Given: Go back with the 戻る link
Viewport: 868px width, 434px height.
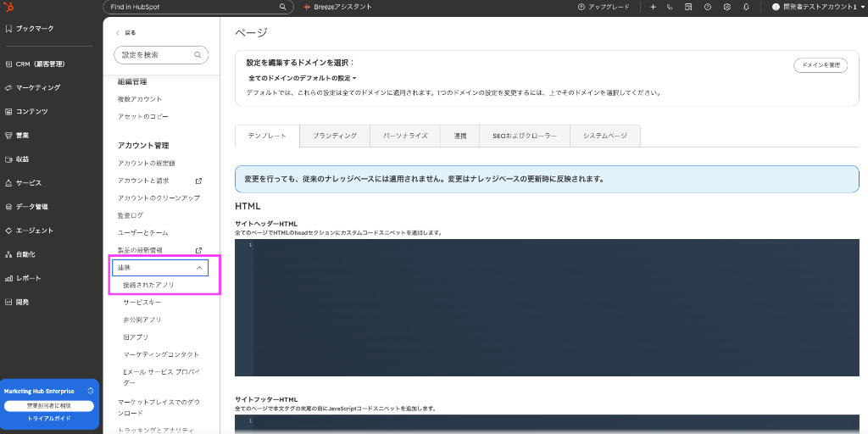Looking at the screenshot, I should [x=125, y=33].
